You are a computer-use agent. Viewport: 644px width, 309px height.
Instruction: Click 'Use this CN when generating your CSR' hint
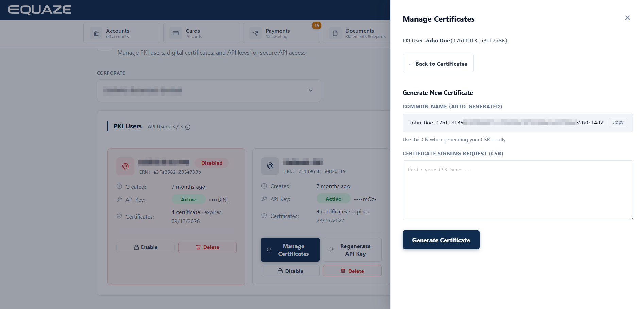tap(454, 140)
